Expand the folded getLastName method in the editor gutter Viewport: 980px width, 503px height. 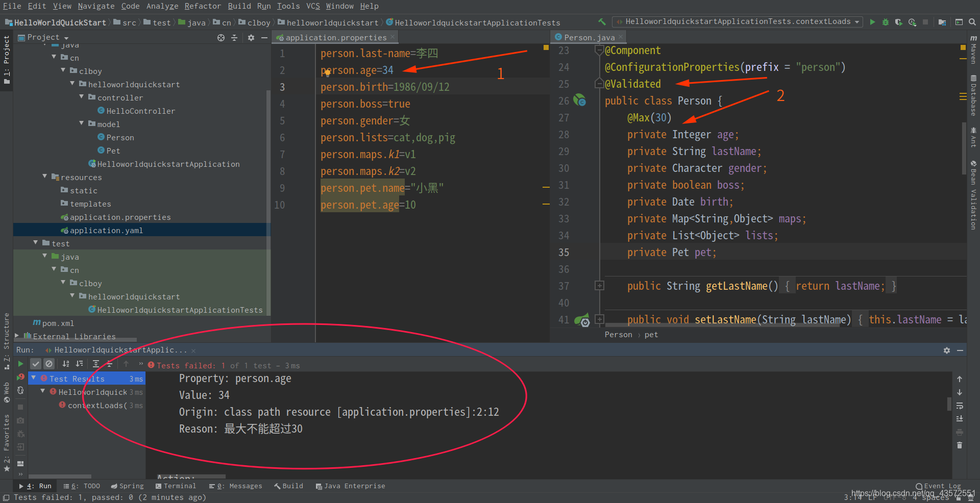(x=600, y=286)
